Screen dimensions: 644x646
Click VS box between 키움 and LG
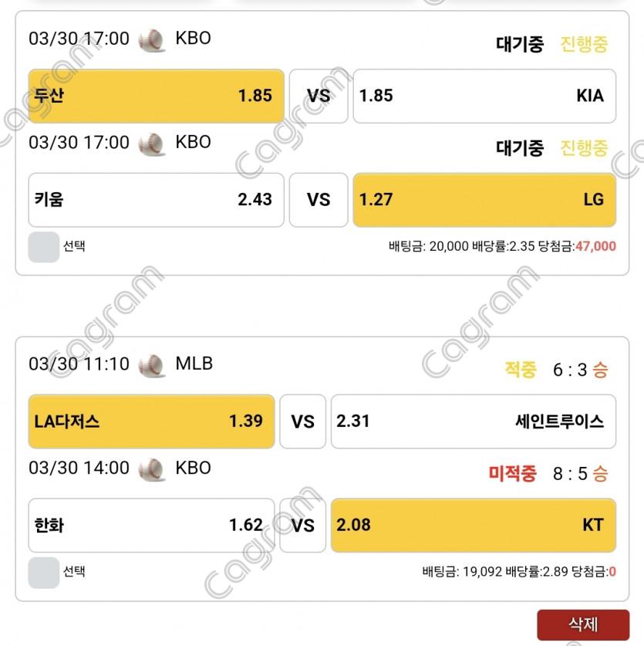(318, 199)
